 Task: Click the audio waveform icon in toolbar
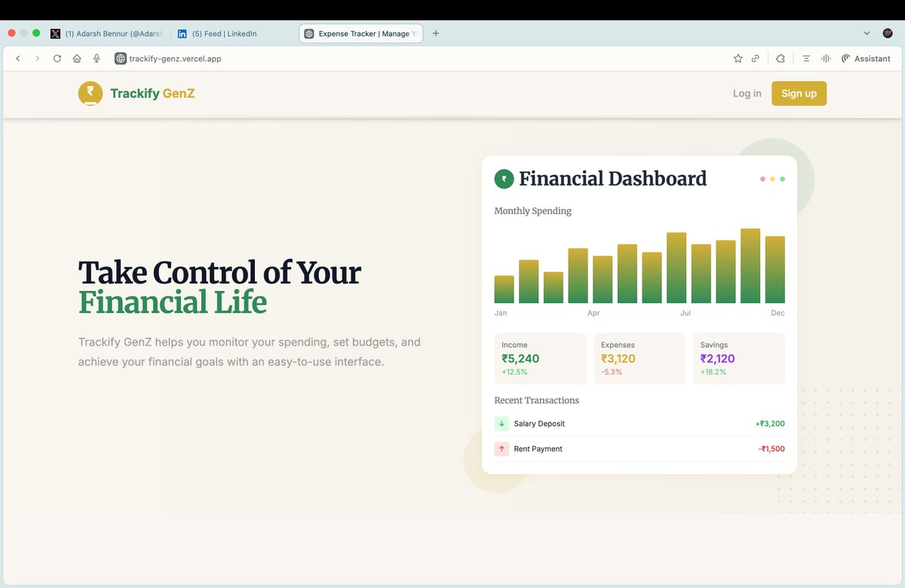(x=826, y=59)
